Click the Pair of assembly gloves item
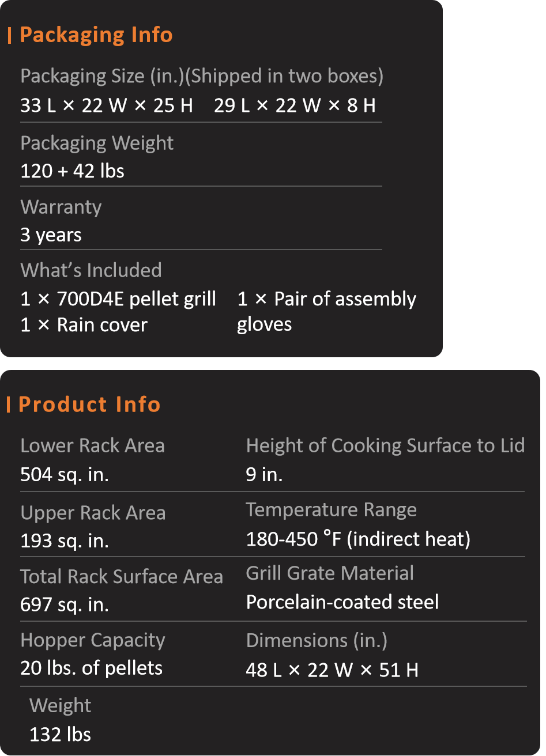Viewport: 546px width, 756px height. [x=326, y=312]
